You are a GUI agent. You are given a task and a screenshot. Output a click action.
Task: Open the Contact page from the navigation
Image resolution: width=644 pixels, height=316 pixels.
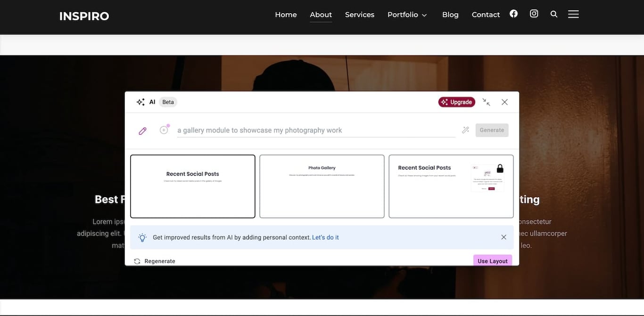click(486, 14)
